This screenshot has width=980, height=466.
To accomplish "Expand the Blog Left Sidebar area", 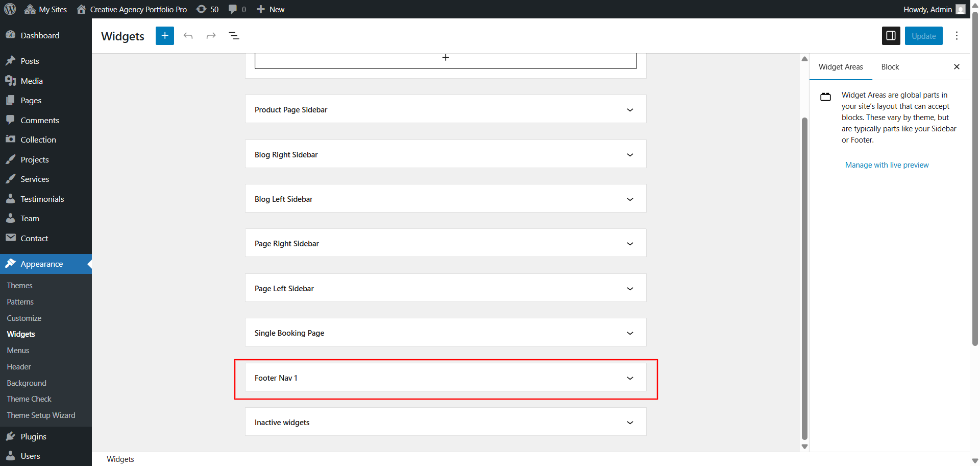I will (x=446, y=199).
